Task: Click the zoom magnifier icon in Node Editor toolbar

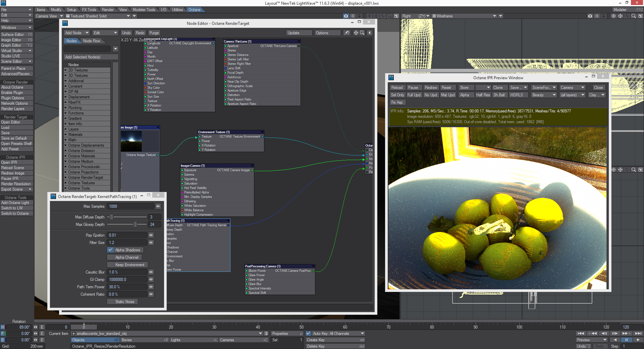Action: [362, 33]
